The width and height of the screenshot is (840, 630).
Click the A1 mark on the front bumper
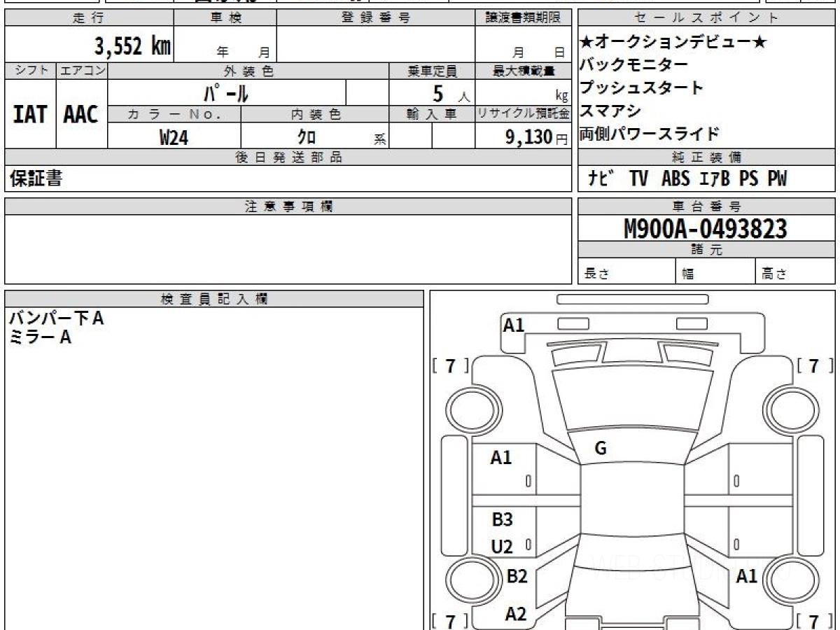click(x=514, y=325)
